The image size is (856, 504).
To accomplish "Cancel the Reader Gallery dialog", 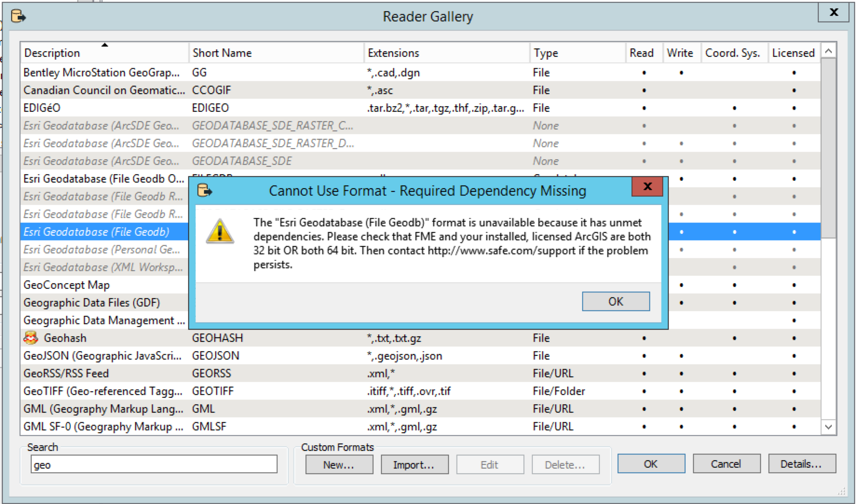I will [x=726, y=463].
